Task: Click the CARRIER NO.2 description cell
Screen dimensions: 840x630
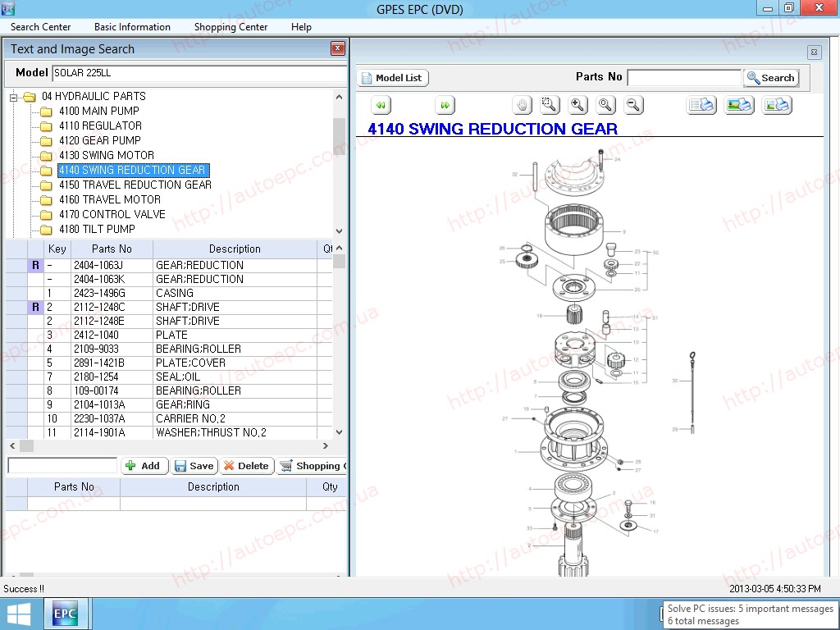Action: click(x=235, y=418)
